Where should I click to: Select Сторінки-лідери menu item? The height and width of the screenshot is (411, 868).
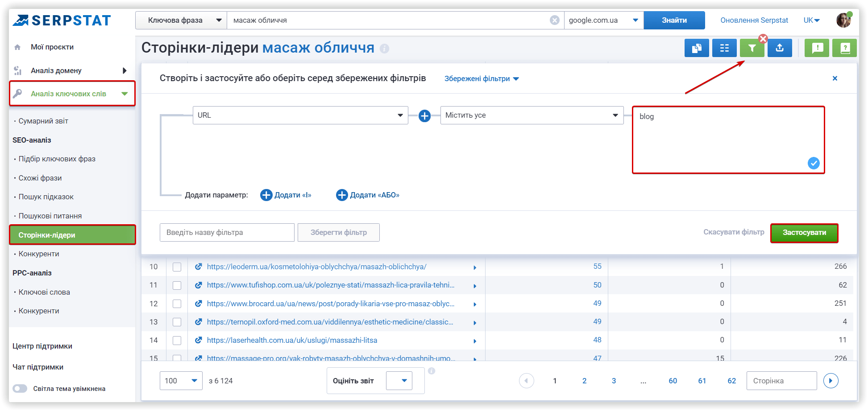point(72,235)
